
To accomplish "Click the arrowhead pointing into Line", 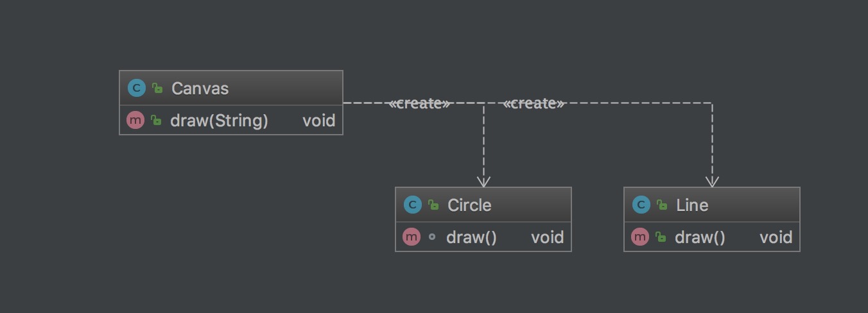I will (x=712, y=182).
